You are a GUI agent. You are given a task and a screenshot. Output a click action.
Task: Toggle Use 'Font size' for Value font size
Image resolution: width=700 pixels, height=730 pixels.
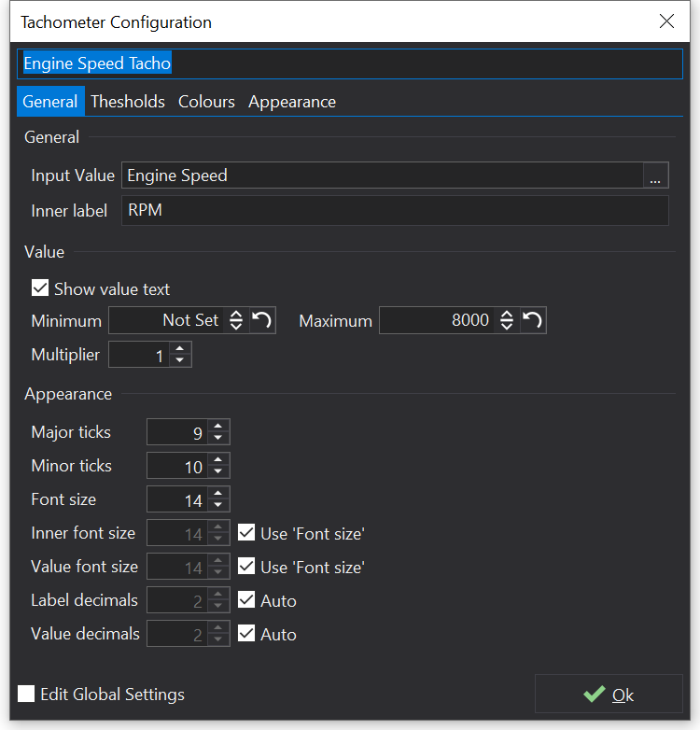click(x=246, y=567)
